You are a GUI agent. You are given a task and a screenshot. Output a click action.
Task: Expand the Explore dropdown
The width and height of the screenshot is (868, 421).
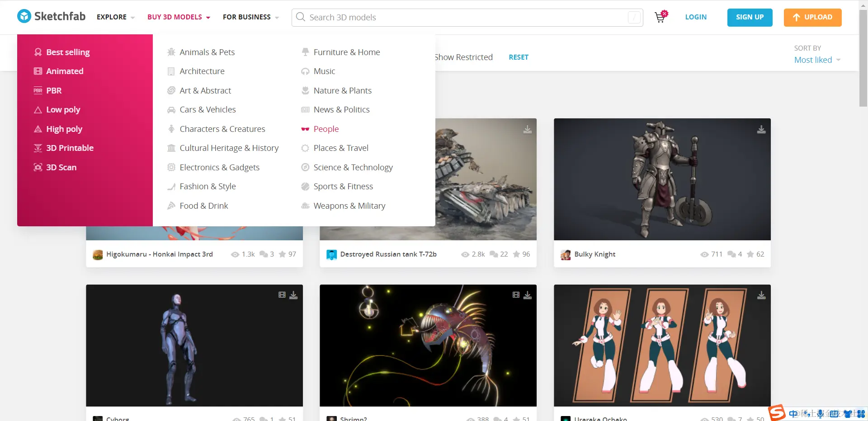pos(116,17)
